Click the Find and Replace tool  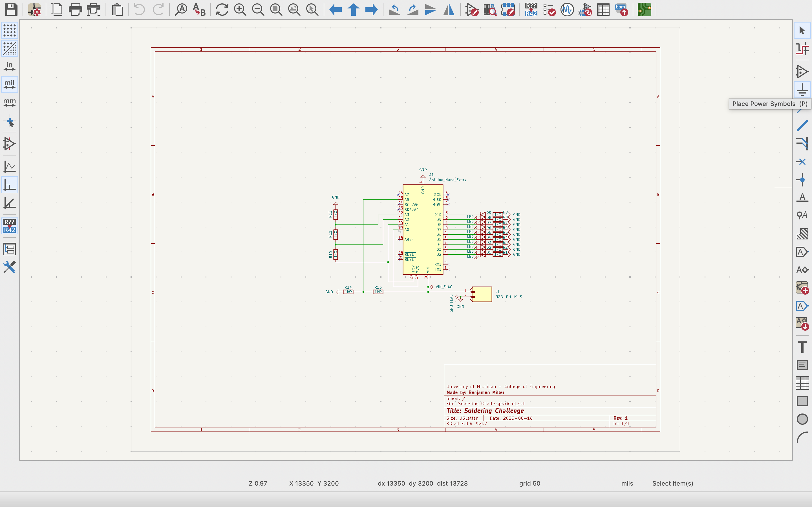pos(199,10)
